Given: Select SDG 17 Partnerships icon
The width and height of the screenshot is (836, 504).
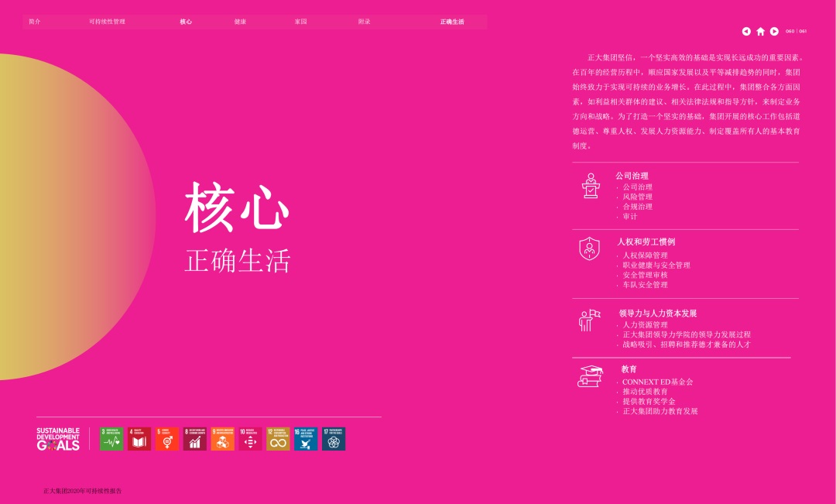Looking at the screenshot, I should [x=334, y=439].
